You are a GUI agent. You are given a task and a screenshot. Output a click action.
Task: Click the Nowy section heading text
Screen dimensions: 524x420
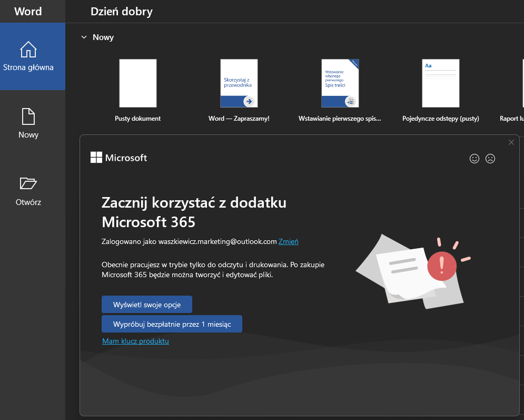tap(103, 37)
